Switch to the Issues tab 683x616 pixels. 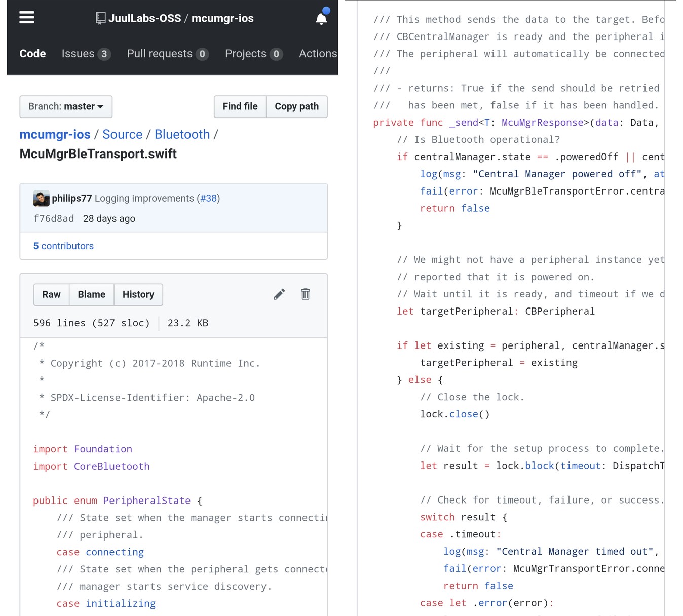pyautogui.click(x=86, y=54)
